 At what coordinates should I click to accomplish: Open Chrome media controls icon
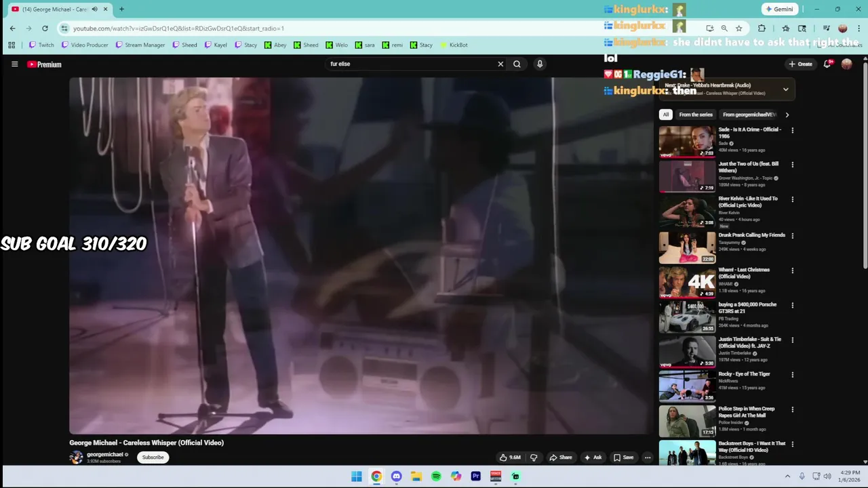pyautogui.click(x=826, y=28)
